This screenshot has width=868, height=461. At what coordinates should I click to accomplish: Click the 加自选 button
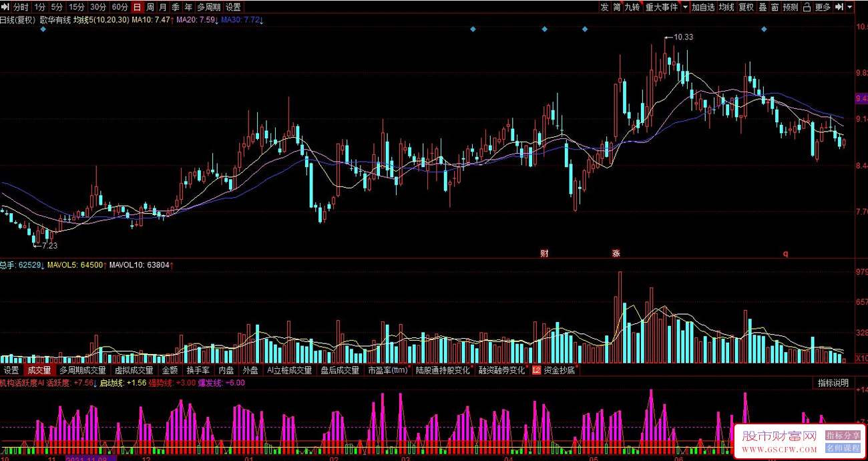(703, 7)
